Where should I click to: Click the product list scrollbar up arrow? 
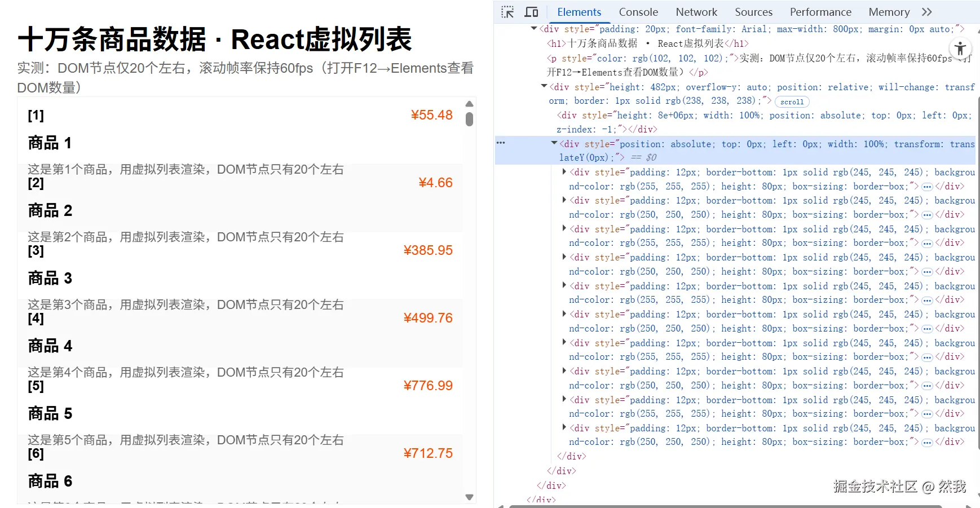tap(469, 104)
